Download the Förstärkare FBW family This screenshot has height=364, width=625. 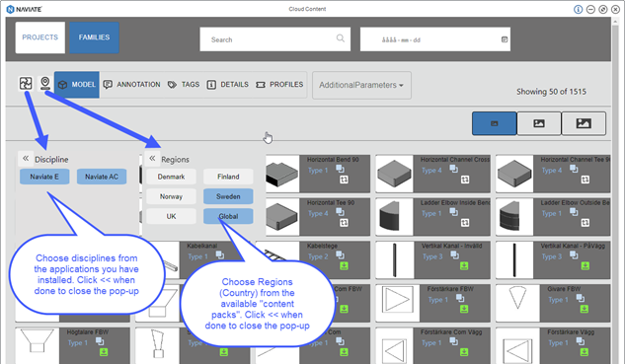coord(464,309)
